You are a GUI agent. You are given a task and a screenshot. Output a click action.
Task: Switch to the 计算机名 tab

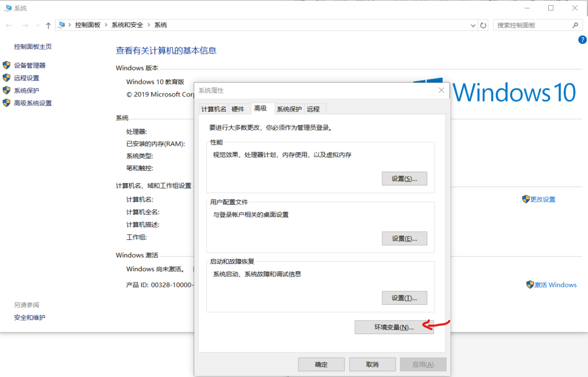(214, 109)
